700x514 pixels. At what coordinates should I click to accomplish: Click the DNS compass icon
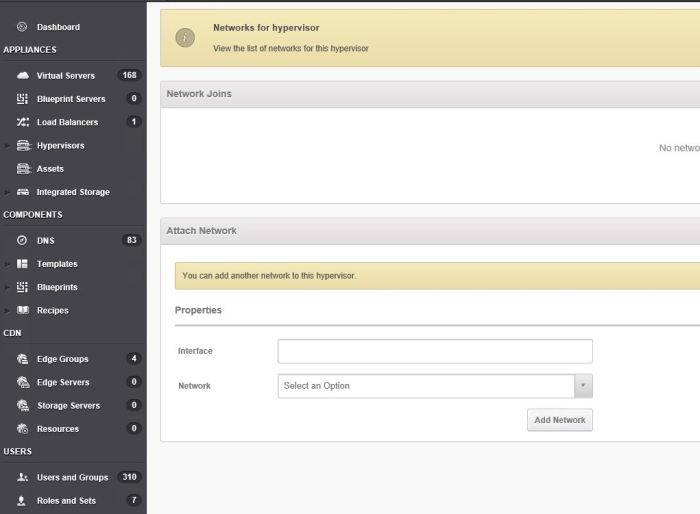tap(22, 240)
